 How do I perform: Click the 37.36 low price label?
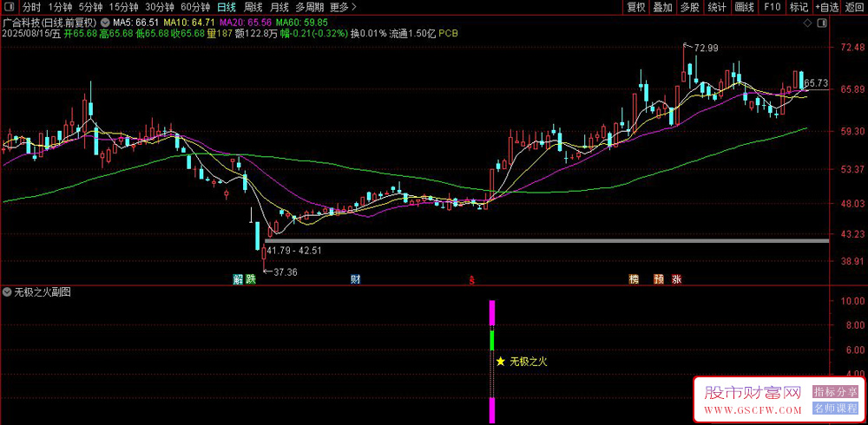(x=285, y=271)
